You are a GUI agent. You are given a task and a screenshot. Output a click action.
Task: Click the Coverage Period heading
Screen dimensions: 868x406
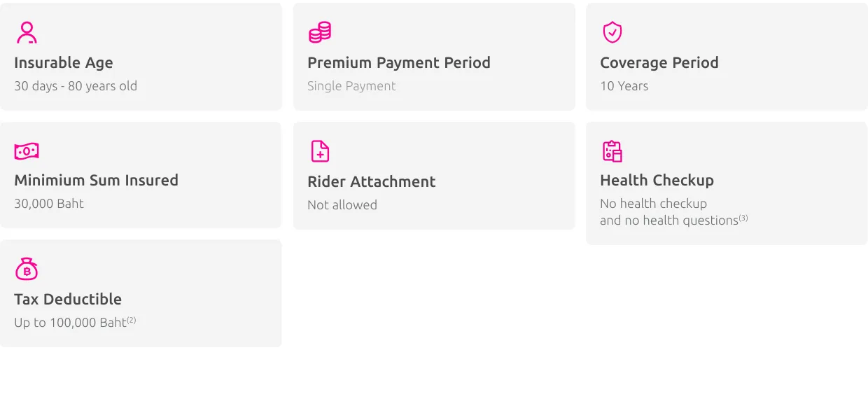pos(659,63)
